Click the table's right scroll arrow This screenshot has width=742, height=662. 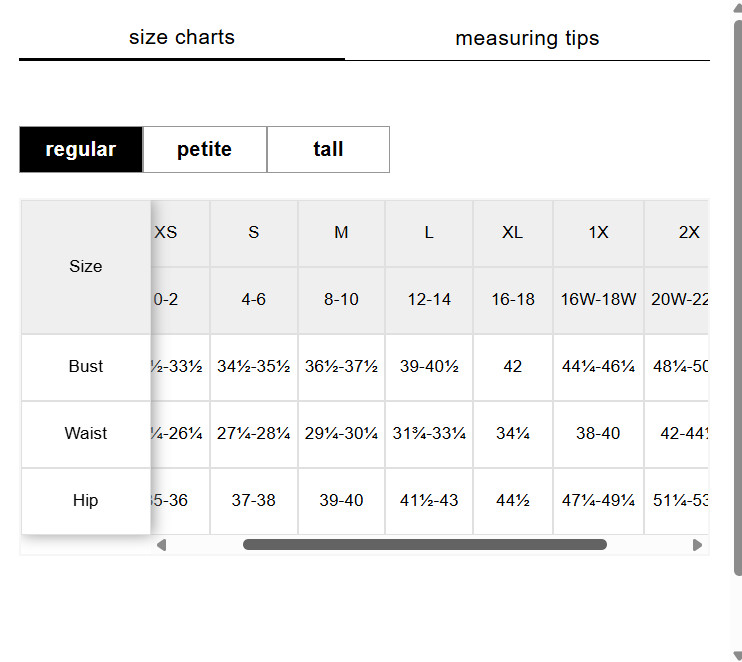[x=697, y=545]
